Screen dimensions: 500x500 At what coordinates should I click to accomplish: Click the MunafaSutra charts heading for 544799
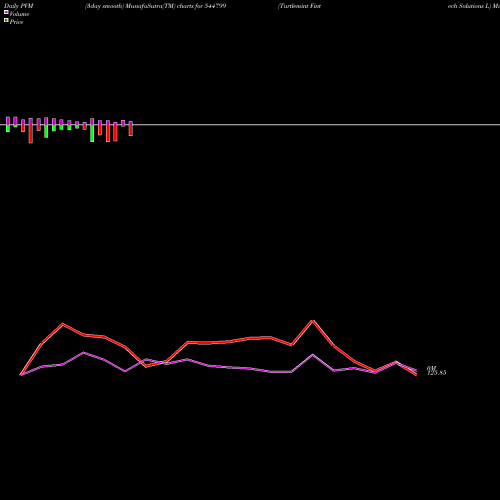[x=155, y=6]
